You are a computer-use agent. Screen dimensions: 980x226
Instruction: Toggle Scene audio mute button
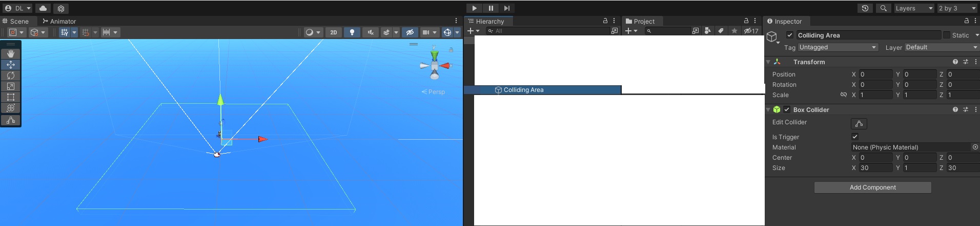click(x=370, y=32)
